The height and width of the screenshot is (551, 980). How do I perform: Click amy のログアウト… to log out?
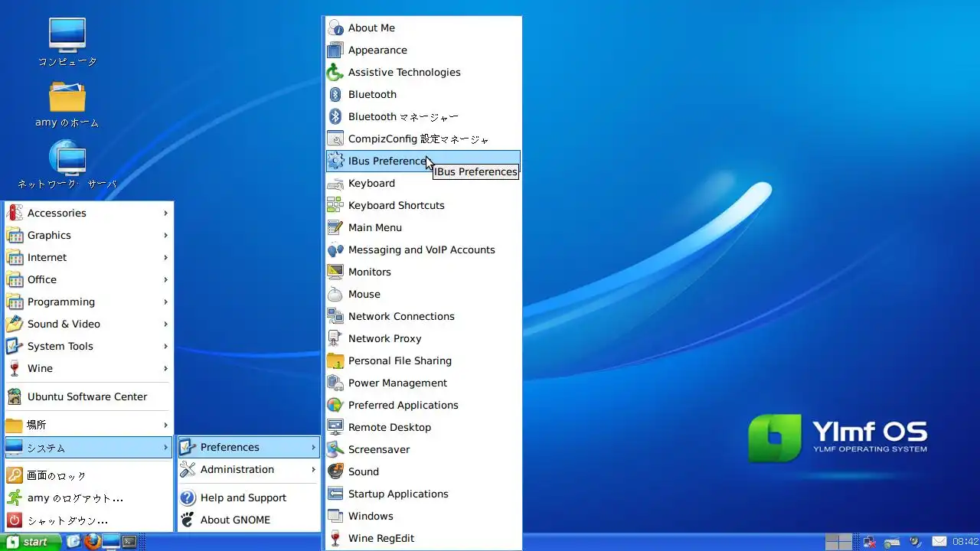[88, 497]
